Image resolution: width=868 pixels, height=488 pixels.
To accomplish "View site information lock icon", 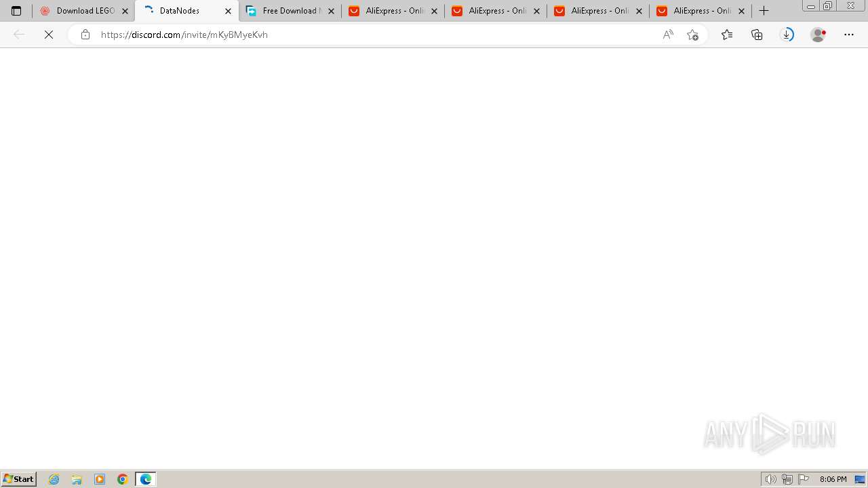I will coord(85,35).
